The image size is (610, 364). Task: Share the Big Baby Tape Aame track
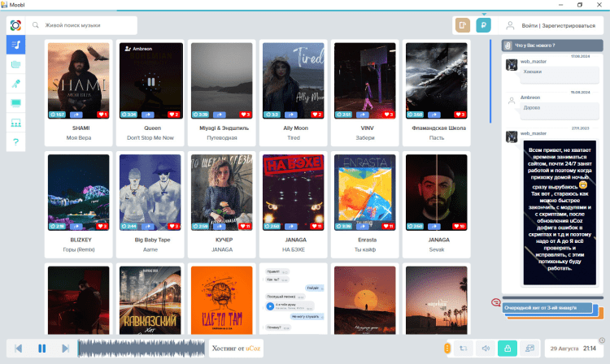148,227
